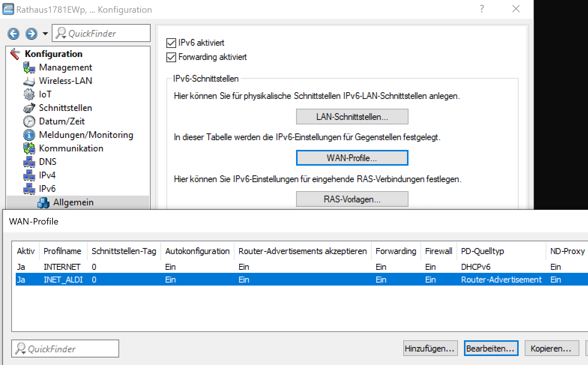The width and height of the screenshot is (588, 365).
Task: Select Kommunikation tree entry
Action: (71, 148)
